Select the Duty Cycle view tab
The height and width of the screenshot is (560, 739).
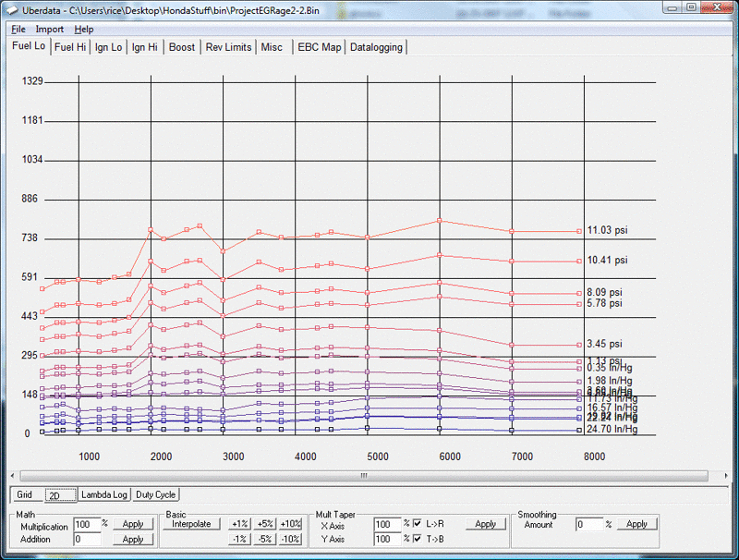click(x=156, y=494)
